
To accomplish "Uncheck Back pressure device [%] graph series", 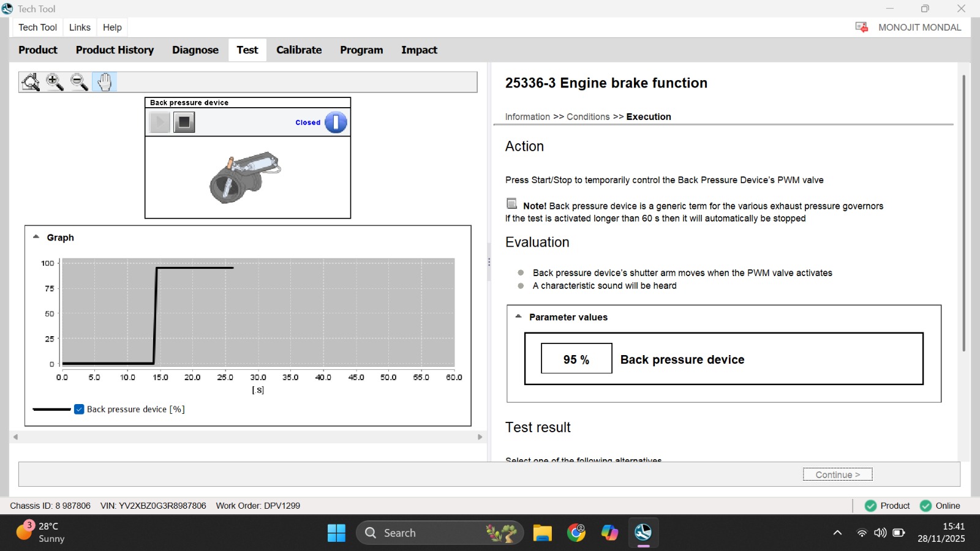I will pyautogui.click(x=79, y=409).
